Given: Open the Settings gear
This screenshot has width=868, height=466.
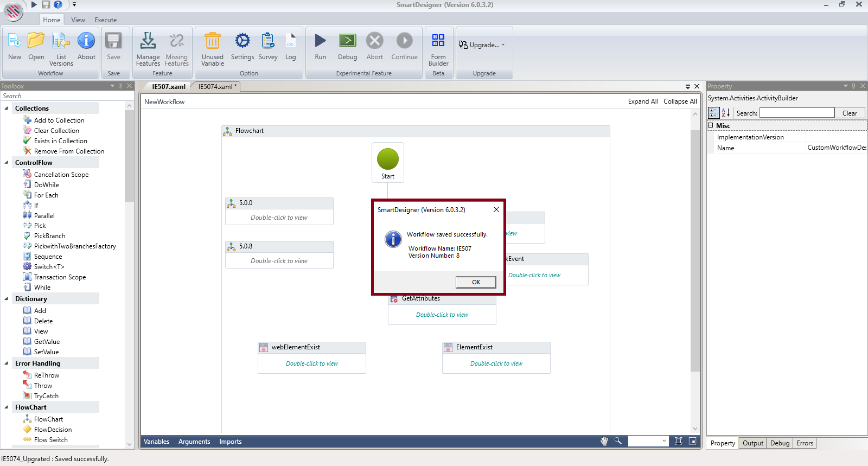Looking at the screenshot, I should 242,41.
